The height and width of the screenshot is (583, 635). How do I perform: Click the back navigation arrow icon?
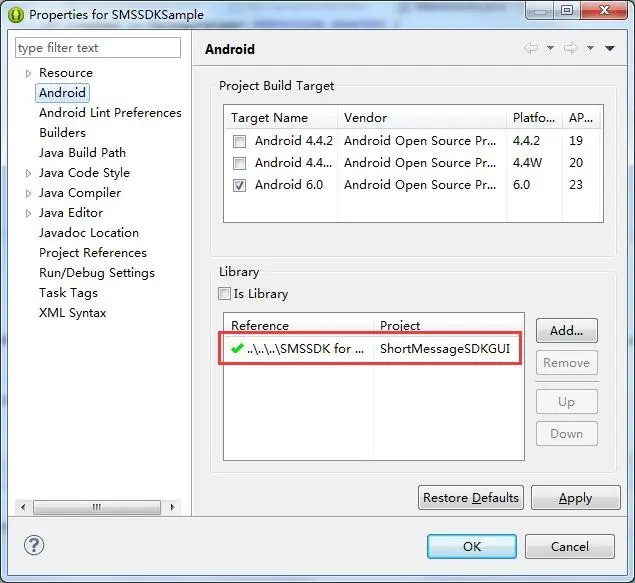point(531,49)
